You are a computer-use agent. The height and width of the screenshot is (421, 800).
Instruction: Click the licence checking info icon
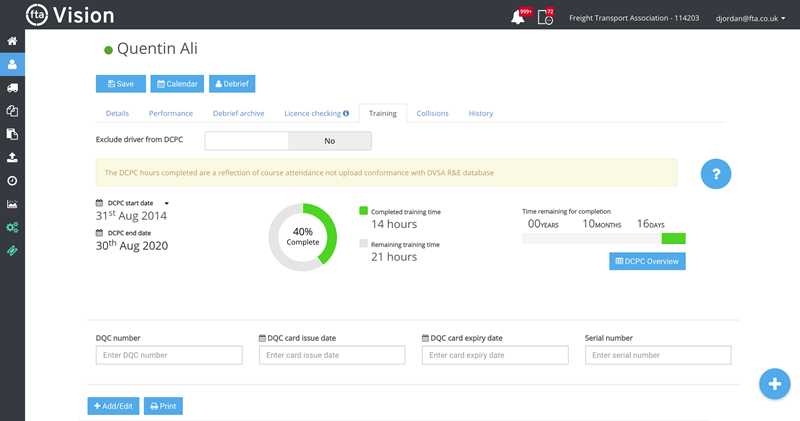(x=346, y=113)
